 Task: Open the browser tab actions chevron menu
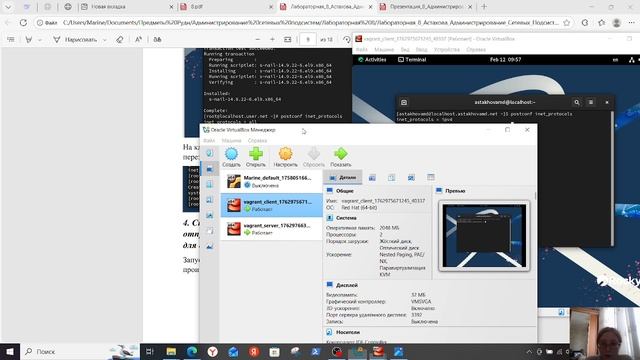[8, 7]
